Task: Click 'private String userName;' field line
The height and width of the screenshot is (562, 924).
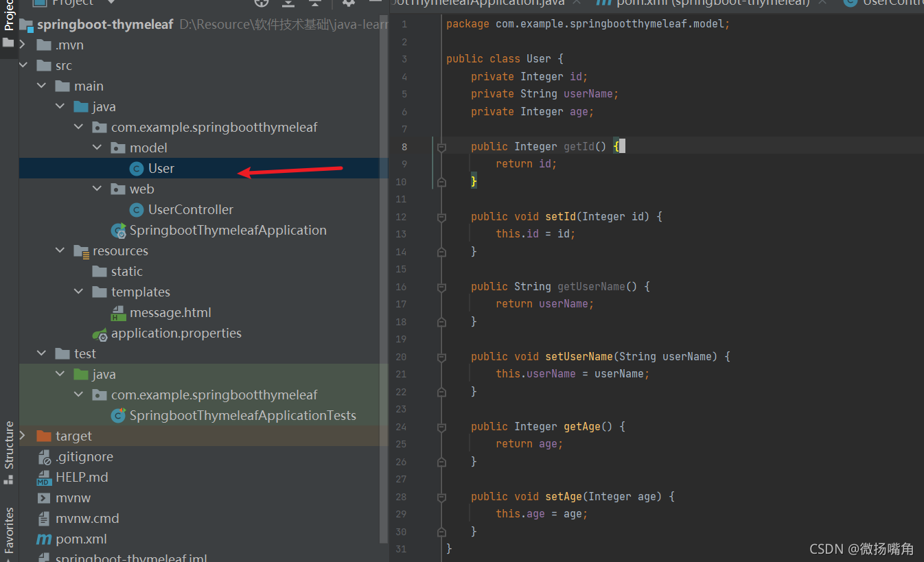Action: click(545, 94)
